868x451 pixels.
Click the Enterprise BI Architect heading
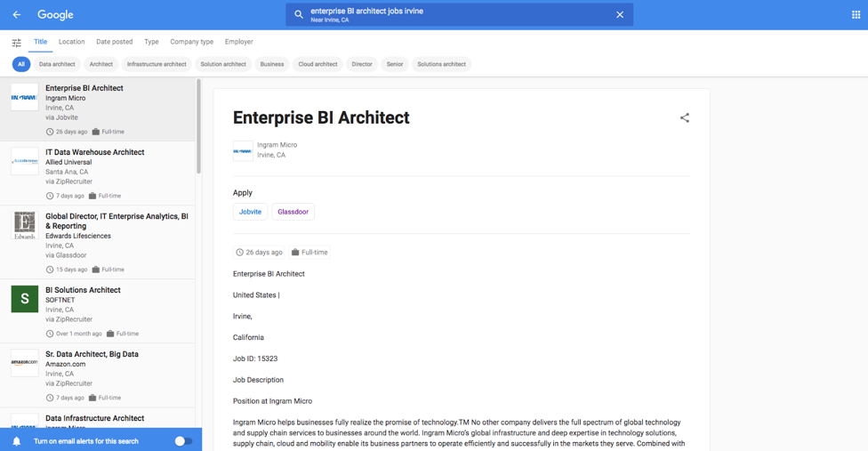(321, 117)
